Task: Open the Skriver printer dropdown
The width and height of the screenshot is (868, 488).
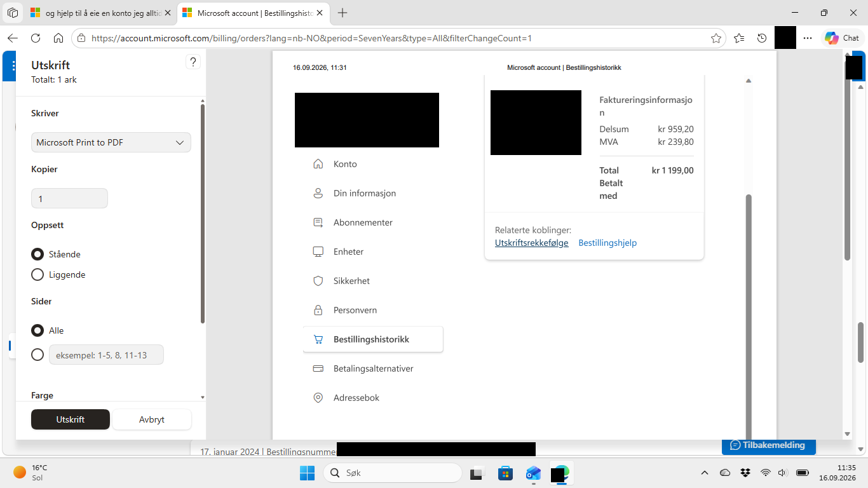Action: 111,142
